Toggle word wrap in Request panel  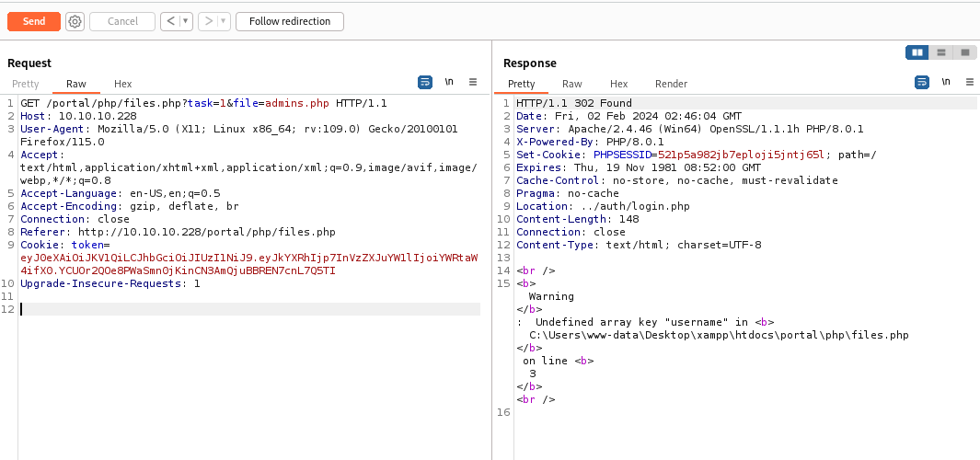click(x=425, y=82)
